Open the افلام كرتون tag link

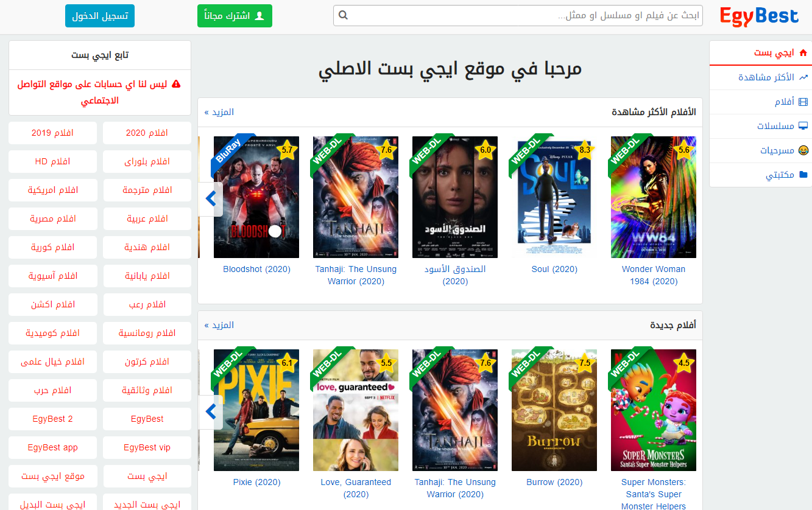click(147, 362)
